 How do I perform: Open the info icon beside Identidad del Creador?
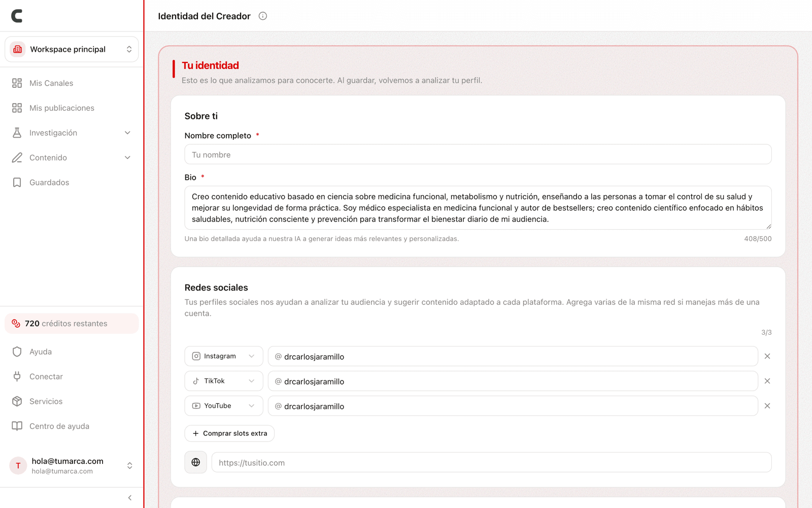[262, 16]
